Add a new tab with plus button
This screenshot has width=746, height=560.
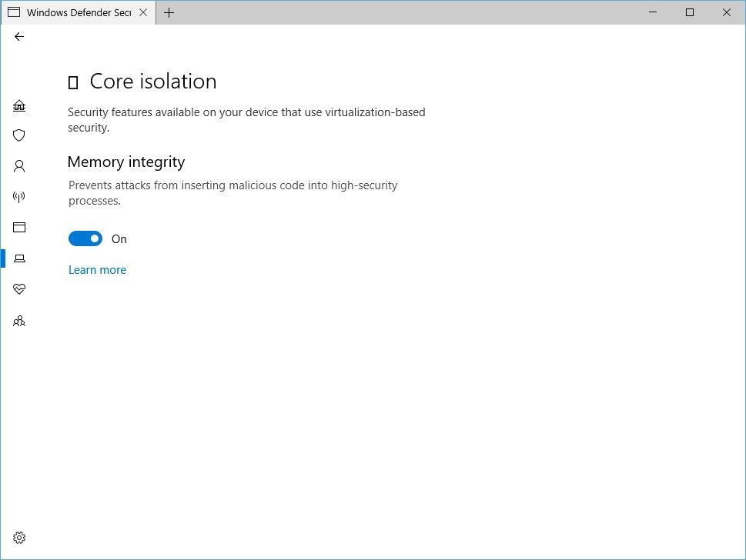tap(169, 13)
